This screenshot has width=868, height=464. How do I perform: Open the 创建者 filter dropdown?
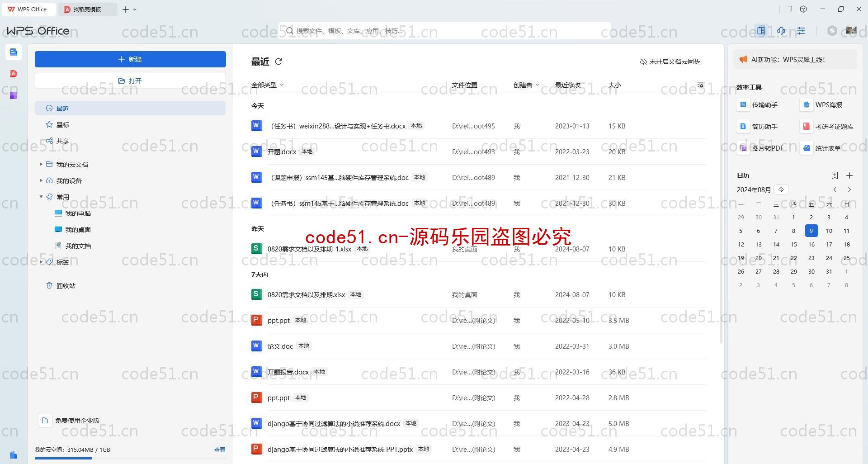tap(526, 85)
